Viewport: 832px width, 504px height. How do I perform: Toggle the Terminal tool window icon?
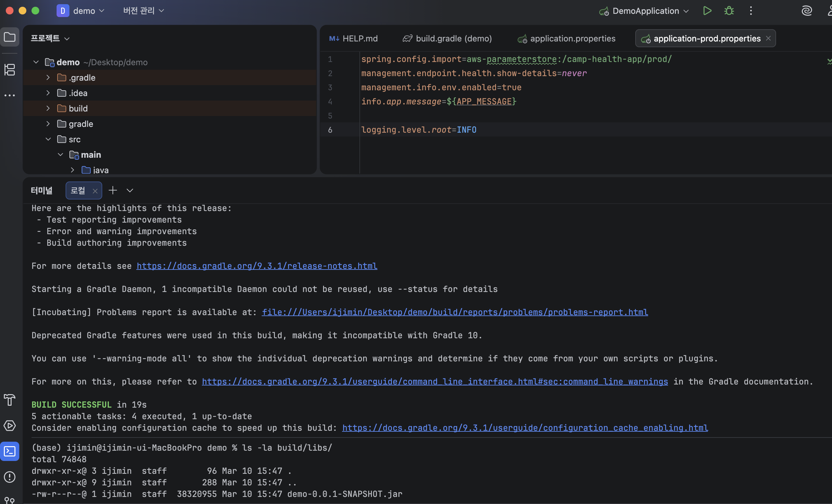coord(9,451)
